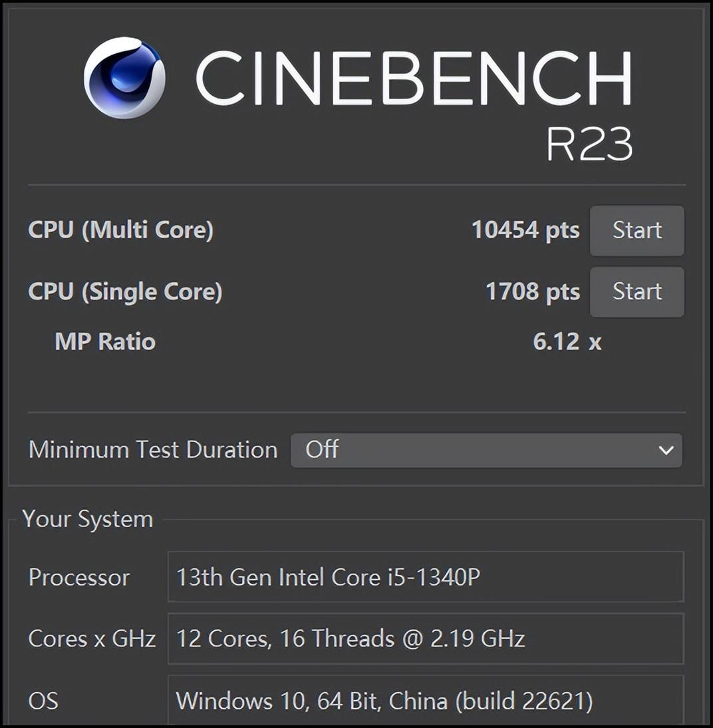Viewport: 713px width, 728px height.
Task: Click the Minimum Test Duration label
Action: pyautogui.click(x=153, y=450)
